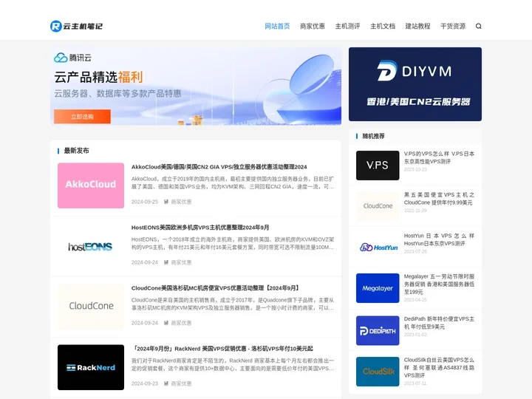Open DediPath 新年特价便宜VPS sidebar link
The height and width of the screenshot is (399, 532).
(439, 323)
